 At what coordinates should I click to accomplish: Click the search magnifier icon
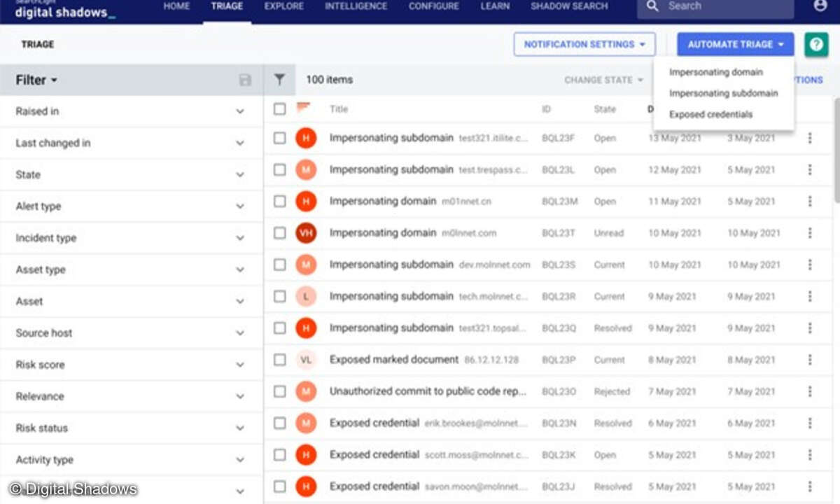(652, 6)
